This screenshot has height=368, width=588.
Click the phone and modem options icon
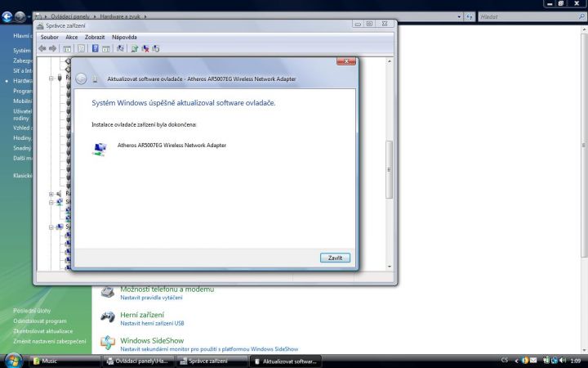(108, 292)
